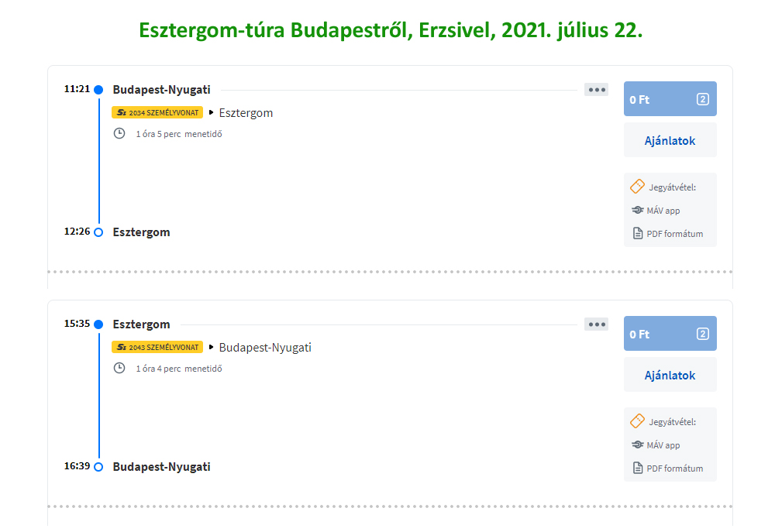Click the orange ticket icon in second trip
775x532 pixels.
[637, 421]
